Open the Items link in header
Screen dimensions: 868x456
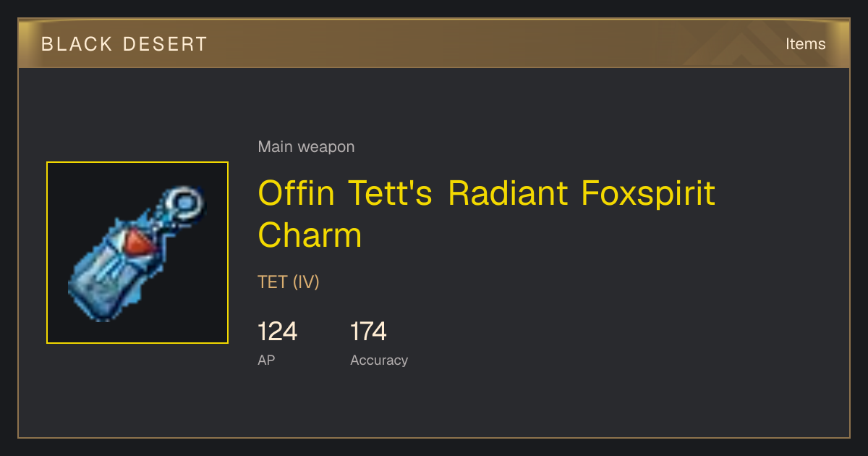(x=805, y=44)
